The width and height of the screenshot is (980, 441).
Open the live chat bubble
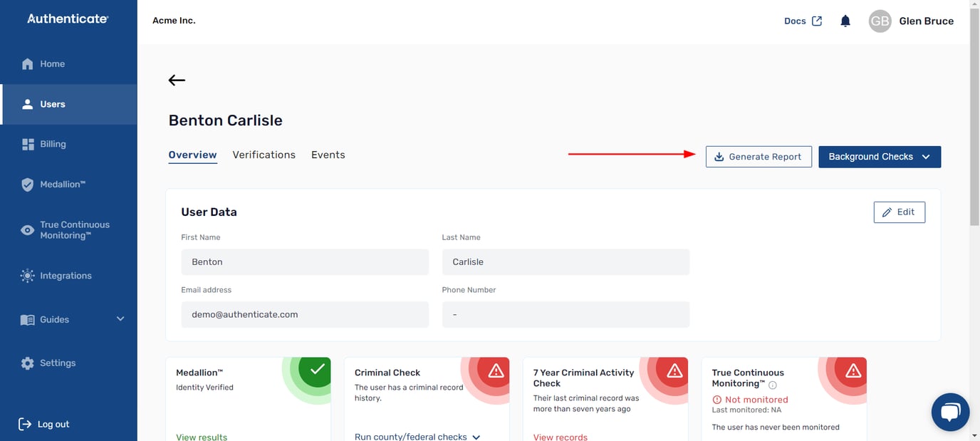click(x=950, y=412)
